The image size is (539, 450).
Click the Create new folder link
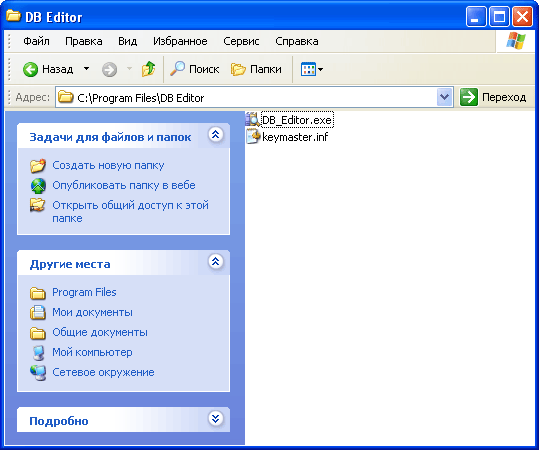[108, 165]
